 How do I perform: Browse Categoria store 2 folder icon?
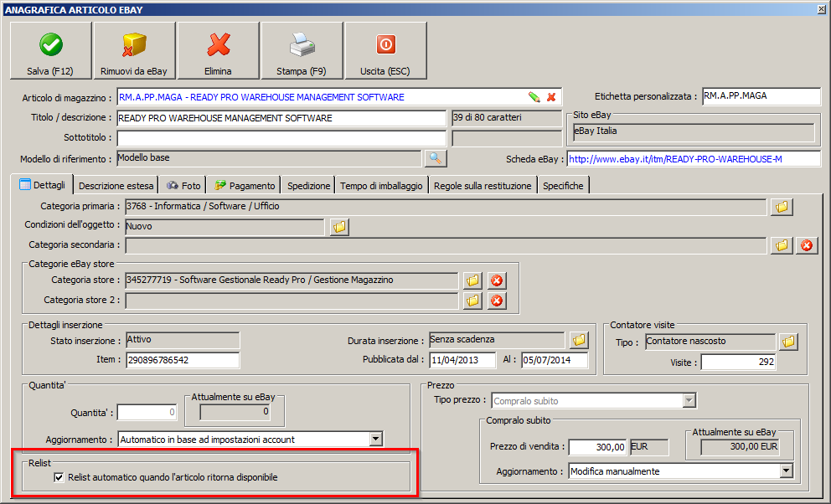pos(472,301)
